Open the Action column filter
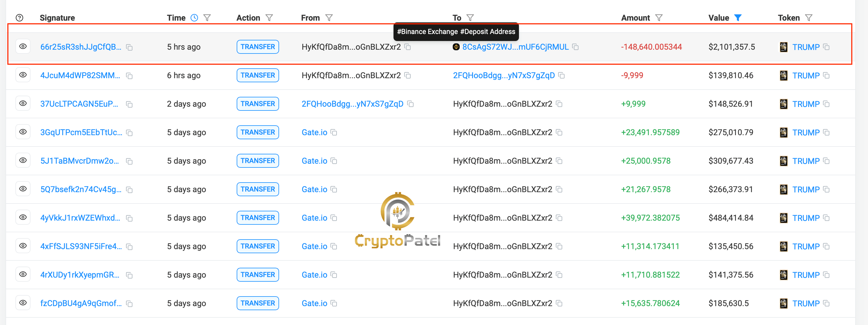Image resolution: width=868 pixels, height=325 pixels. tap(269, 18)
